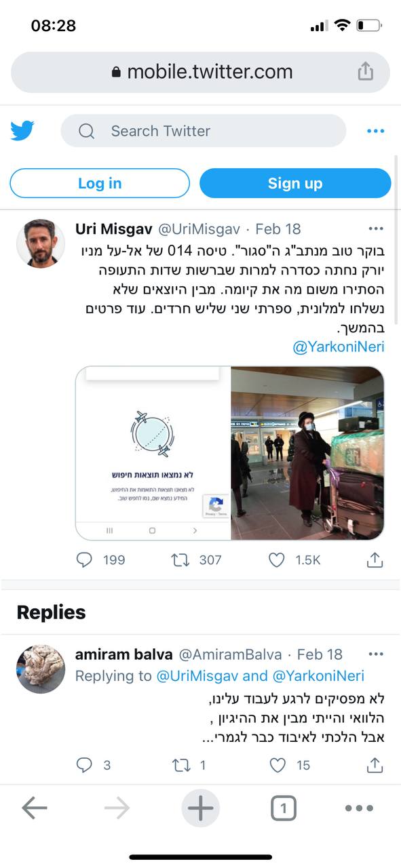Reply to Uri Misgav's tweet via comment icon
This screenshot has width=401, height=868.
coord(84,559)
